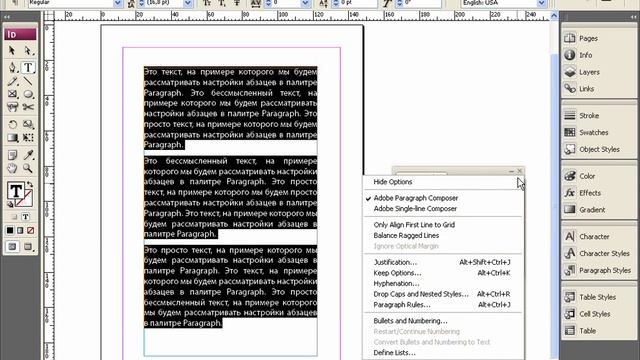Select the Ellipse tool
640x360 pixels.
pyautogui.click(x=28, y=94)
